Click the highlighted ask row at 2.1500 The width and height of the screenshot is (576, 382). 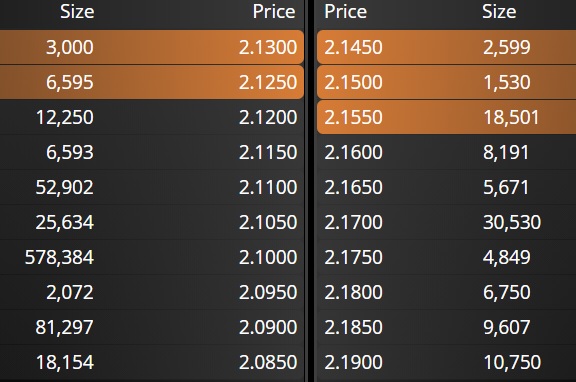446,82
